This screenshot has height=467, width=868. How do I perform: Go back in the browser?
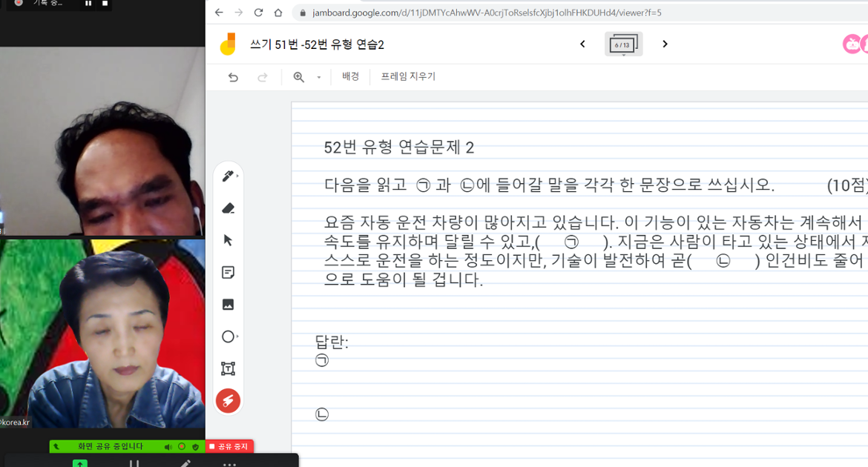point(219,12)
